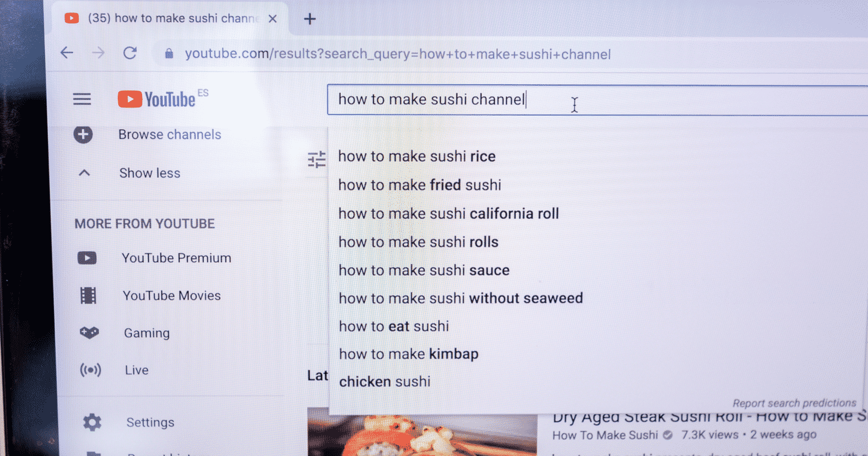Select suggestion 'how to make sushi rolls'
The image size is (868, 456).
click(x=418, y=242)
